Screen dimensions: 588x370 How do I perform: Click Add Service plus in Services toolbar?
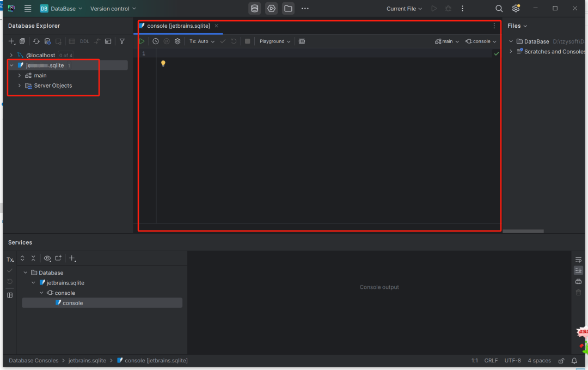point(72,258)
